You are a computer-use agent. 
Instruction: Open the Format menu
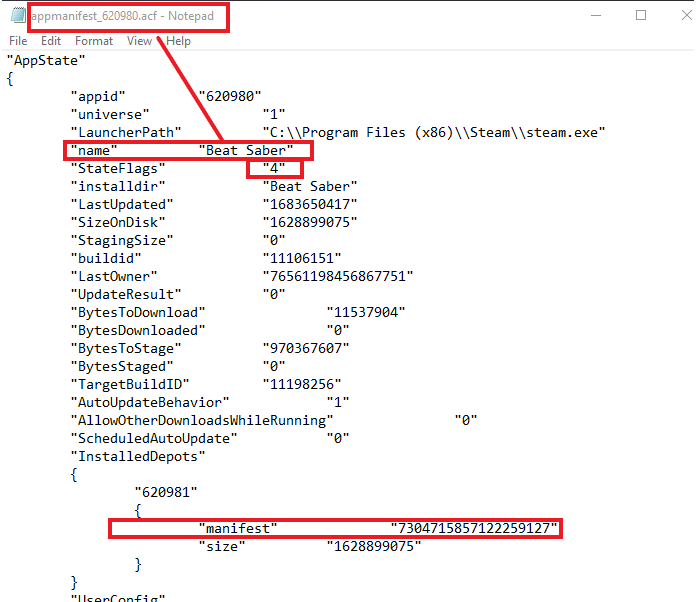tap(94, 41)
